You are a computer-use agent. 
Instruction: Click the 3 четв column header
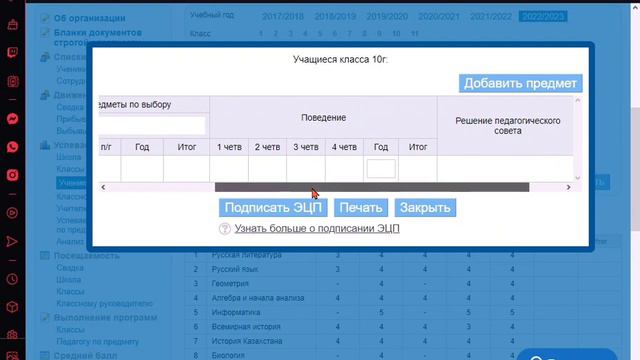pyautogui.click(x=306, y=147)
